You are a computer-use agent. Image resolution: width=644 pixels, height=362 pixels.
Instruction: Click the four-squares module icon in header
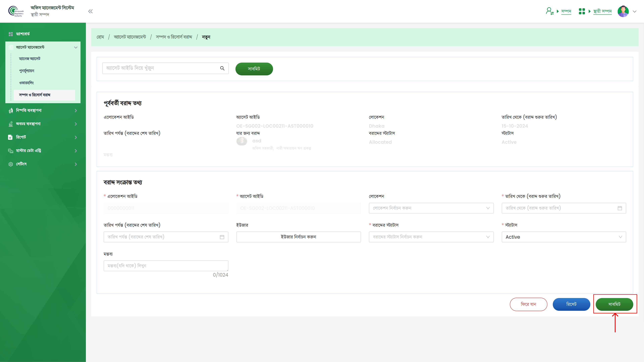(582, 11)
